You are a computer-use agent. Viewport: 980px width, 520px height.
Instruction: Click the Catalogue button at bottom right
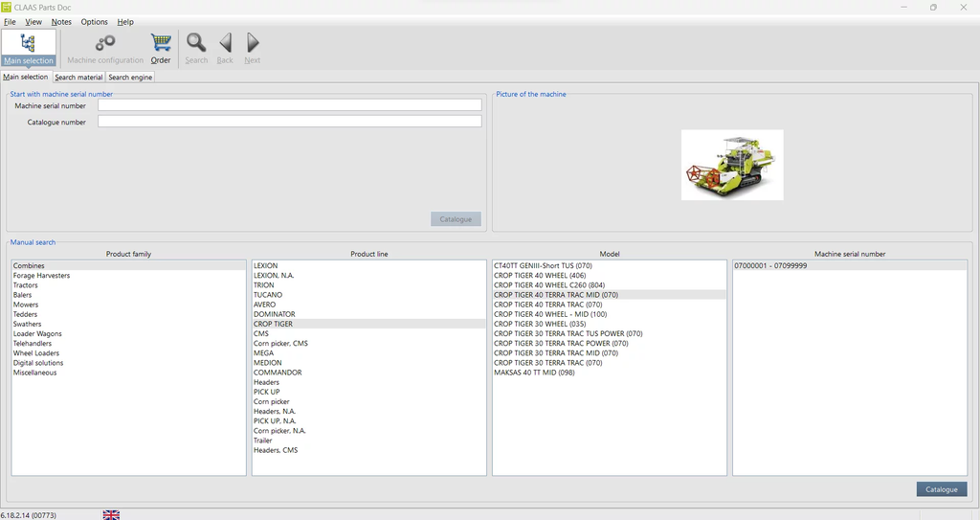tap(941, 489)
